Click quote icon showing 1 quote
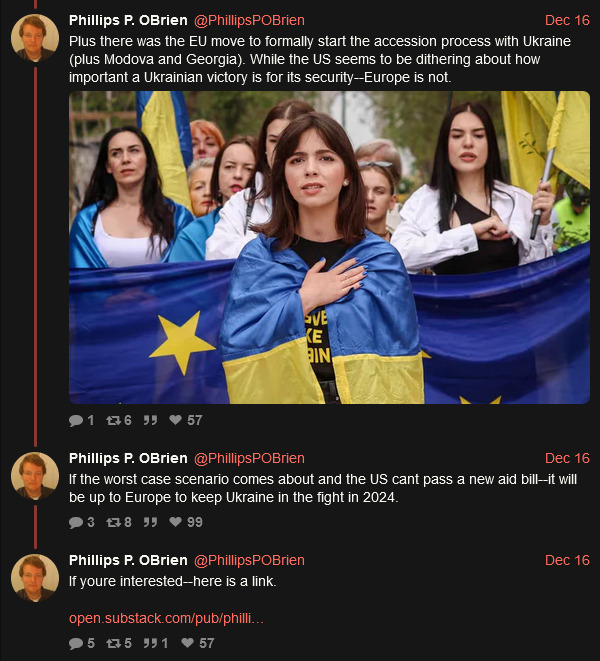The image size is (600, 661). click(150, 643)
